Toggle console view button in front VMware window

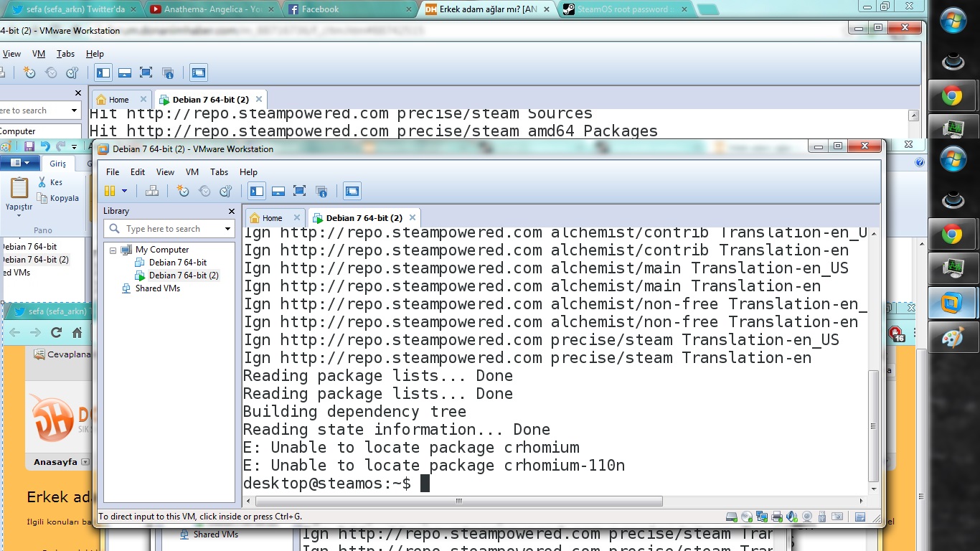coord(352,191)
